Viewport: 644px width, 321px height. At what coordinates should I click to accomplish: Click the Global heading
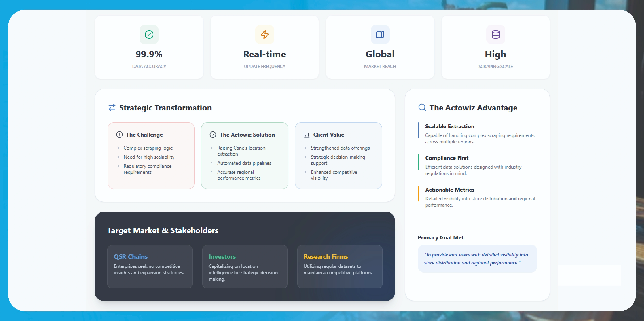380,54
